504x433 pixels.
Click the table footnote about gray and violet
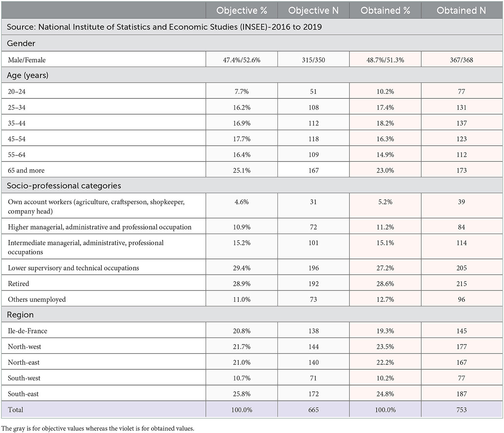[98, 429]
